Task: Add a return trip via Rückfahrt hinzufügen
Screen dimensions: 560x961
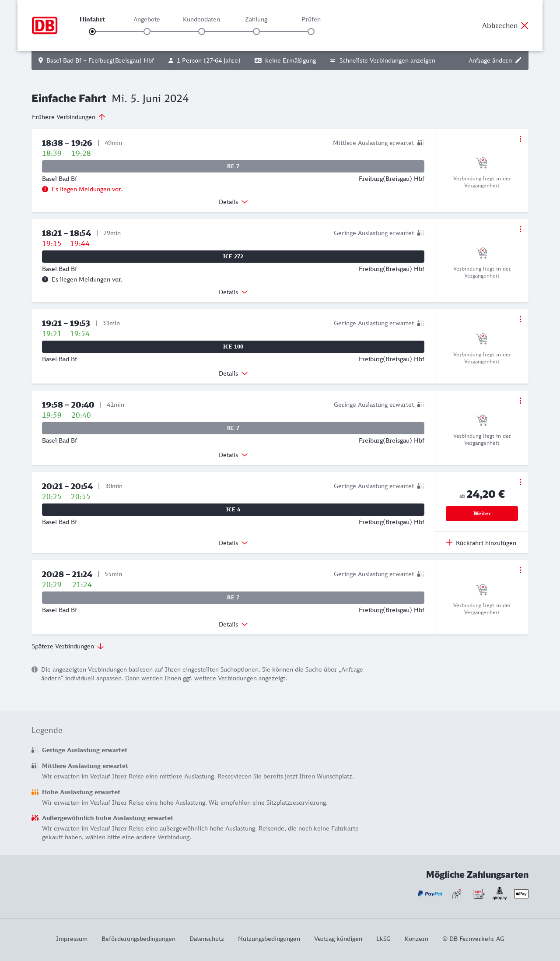Action: pyautogui.click(x=481, y=543)
